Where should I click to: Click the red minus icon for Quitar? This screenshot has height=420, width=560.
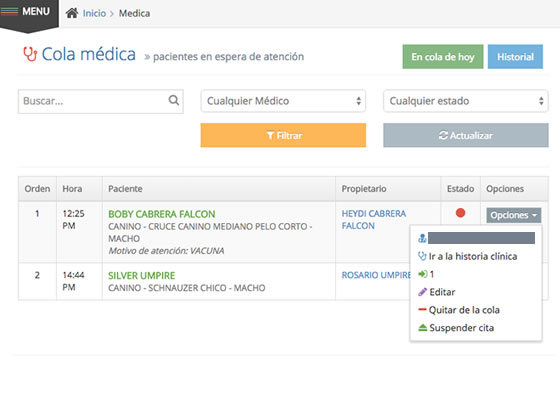click(422, 309)
